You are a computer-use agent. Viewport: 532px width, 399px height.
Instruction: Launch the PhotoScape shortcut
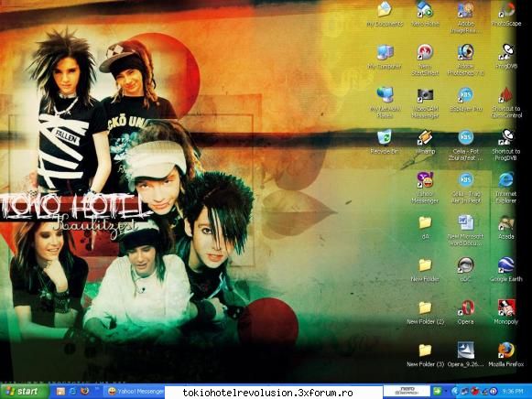pos(505,14)
